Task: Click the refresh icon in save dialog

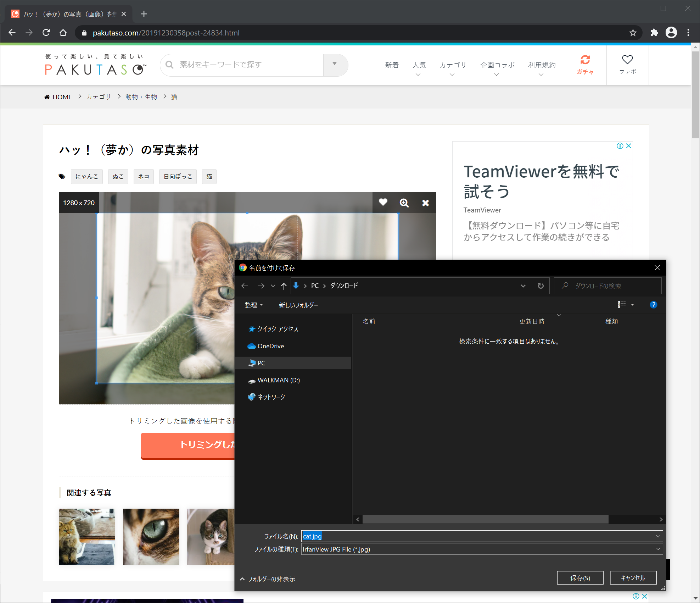Action: click(x=541, y=286)
